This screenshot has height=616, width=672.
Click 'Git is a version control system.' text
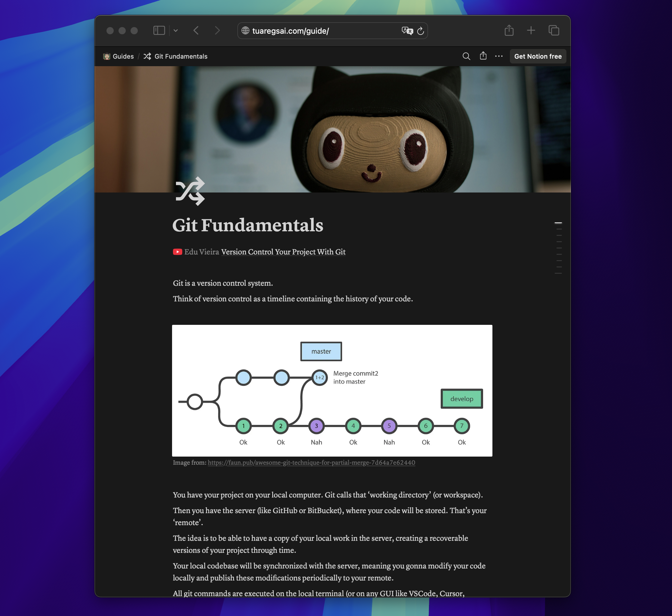[x=223, y=283]
